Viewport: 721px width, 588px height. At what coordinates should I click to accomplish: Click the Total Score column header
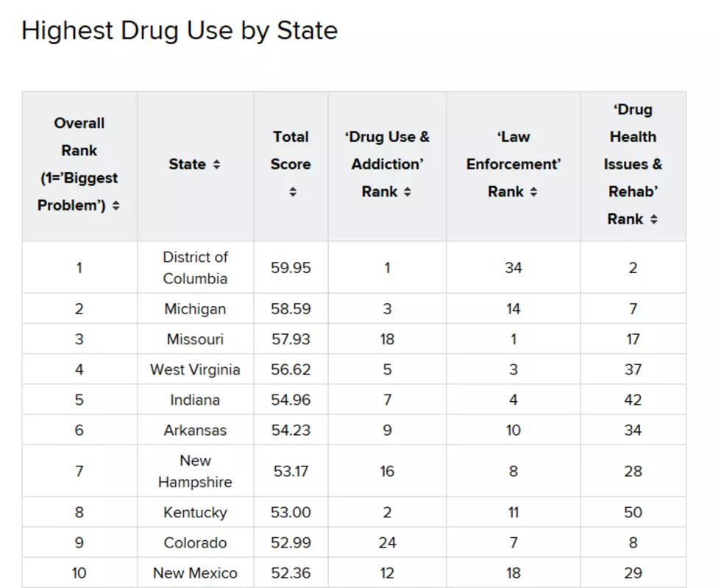click(291, 150)
